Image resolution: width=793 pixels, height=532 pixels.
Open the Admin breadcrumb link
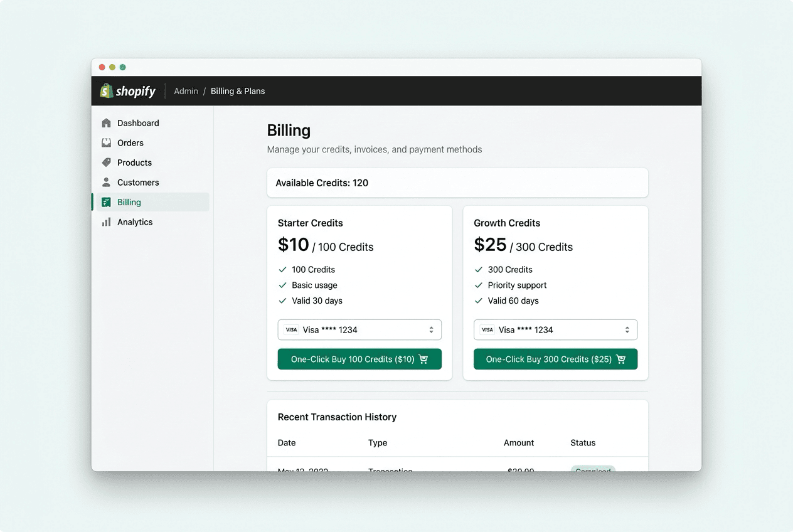pyautogui.click(x=186, y=90)
